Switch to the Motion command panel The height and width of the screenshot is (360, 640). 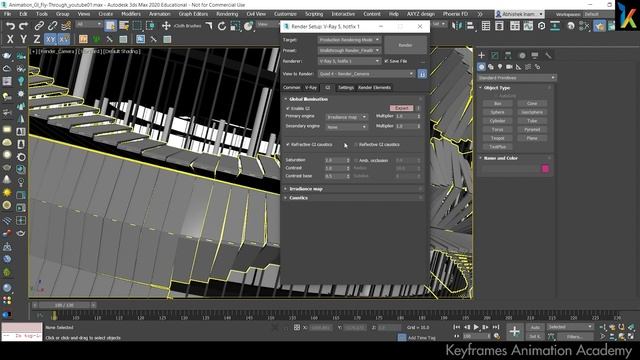pos(522,55)
